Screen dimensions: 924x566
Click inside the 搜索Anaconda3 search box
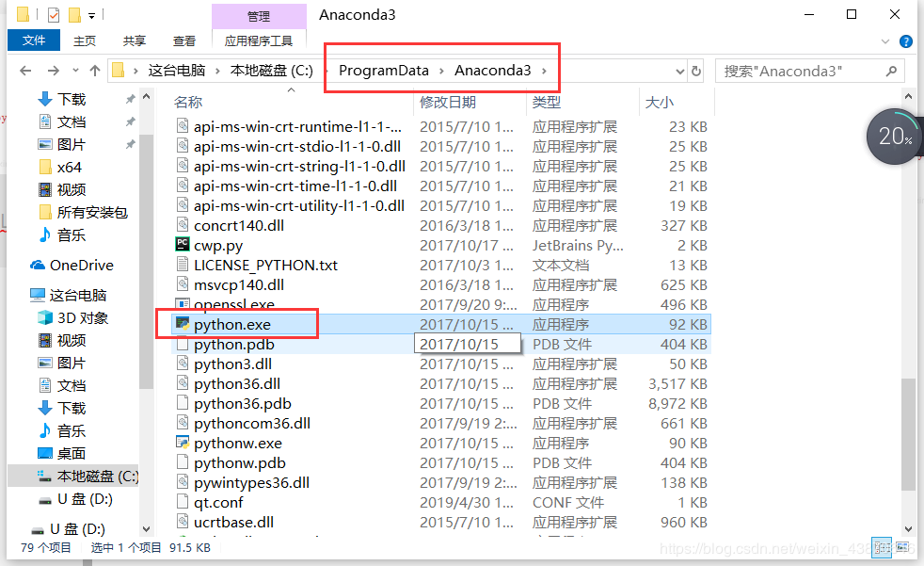tap(805, 70)
